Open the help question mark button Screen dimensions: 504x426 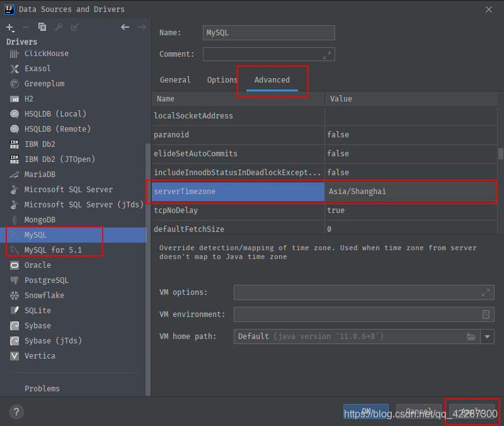click(x=16, y=412)
